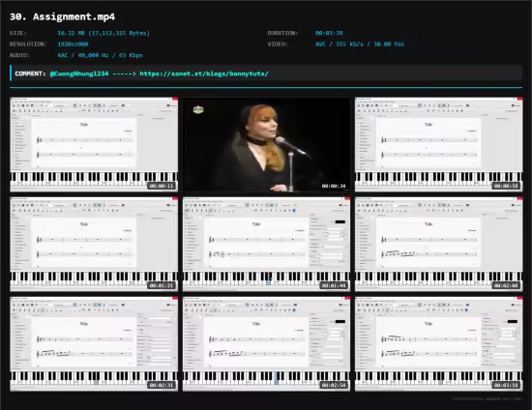
Task: Select the file title '30. Assignment.mp4'
Action: point(63,16)
